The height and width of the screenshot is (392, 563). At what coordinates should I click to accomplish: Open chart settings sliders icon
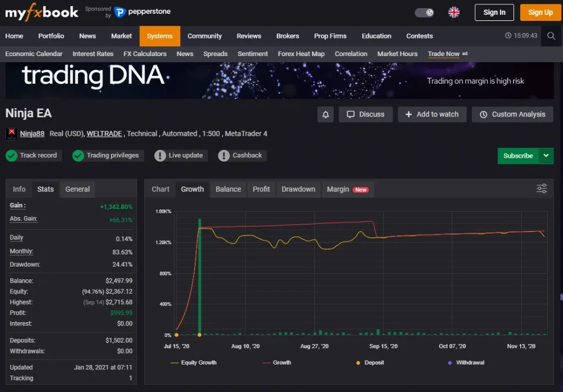(542, 189)
